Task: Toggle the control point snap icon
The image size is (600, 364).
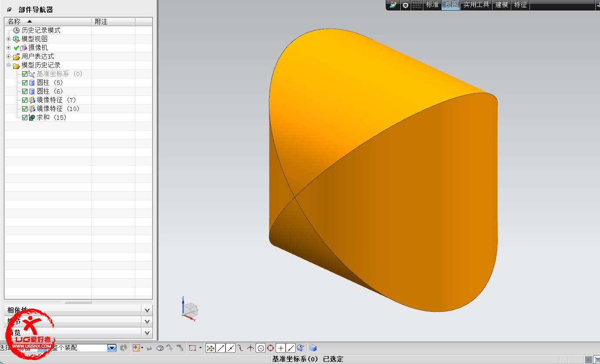Action: pyautogui.click(x=240, y=348)
